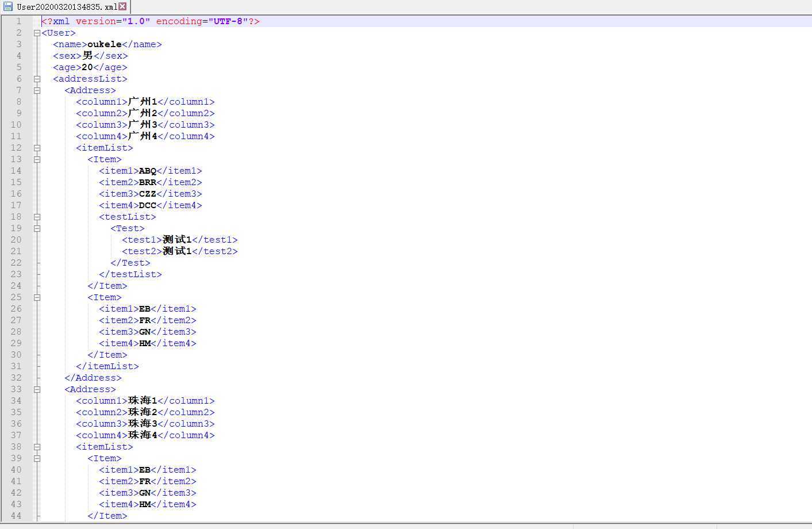Collapse the first <Address> fold on line 7

coord(37,90)
